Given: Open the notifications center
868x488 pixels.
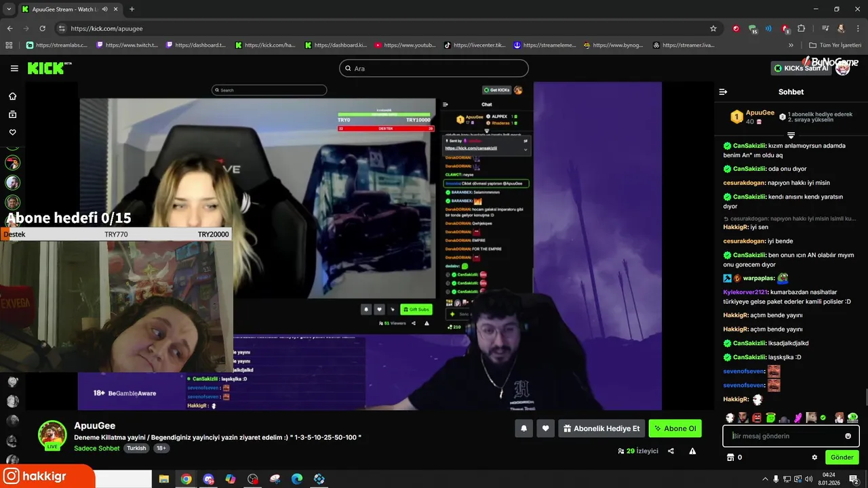Looking at the screenshot, I should [x=853, y=479].
